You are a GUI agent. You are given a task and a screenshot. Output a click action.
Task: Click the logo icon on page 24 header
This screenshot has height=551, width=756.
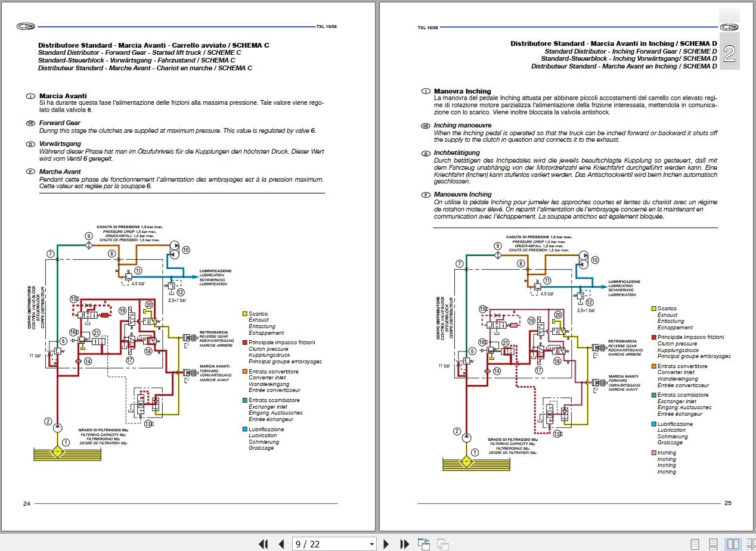[26, 26]
